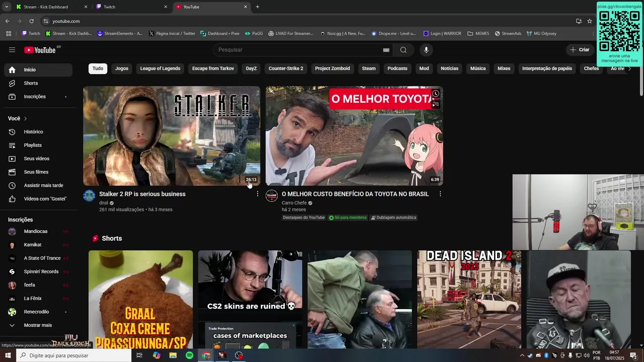Add Toyota video to watch later

point(436,94)
